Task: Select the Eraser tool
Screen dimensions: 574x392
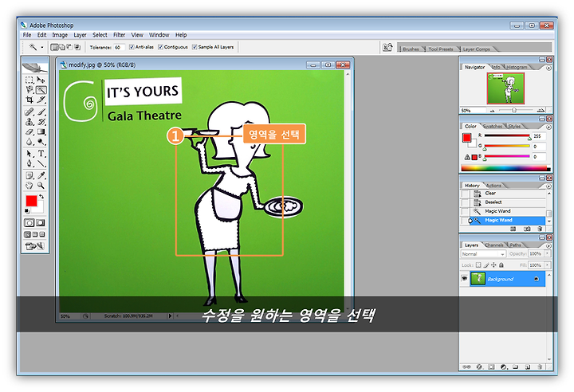Action: click(x=29, y=131)
